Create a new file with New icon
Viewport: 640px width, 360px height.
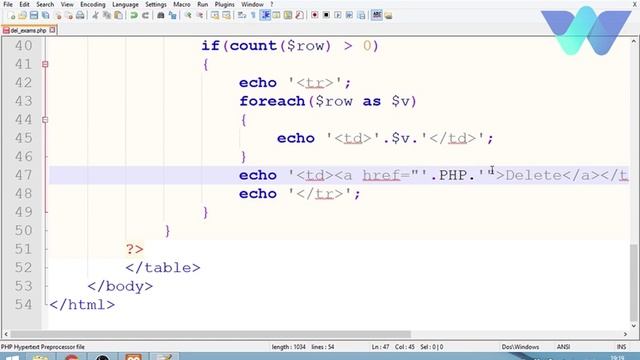coord(11,16)
